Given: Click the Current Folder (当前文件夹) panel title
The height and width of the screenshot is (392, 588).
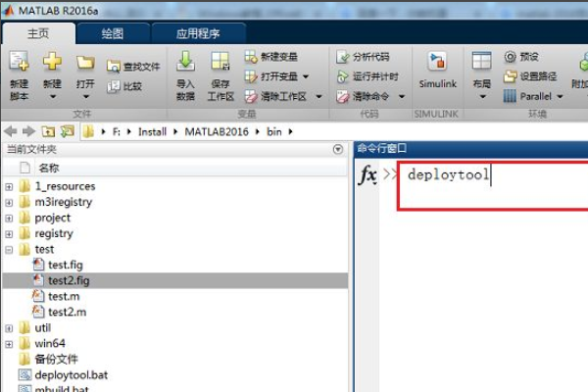Looking at the screenshot, I should pyautogui.click(x=32, y=149).
